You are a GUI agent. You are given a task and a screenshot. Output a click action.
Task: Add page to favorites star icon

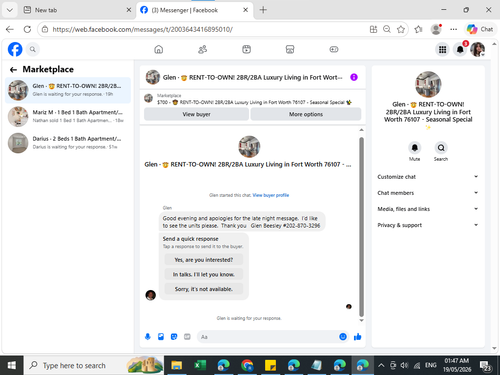tap(401, 29)
